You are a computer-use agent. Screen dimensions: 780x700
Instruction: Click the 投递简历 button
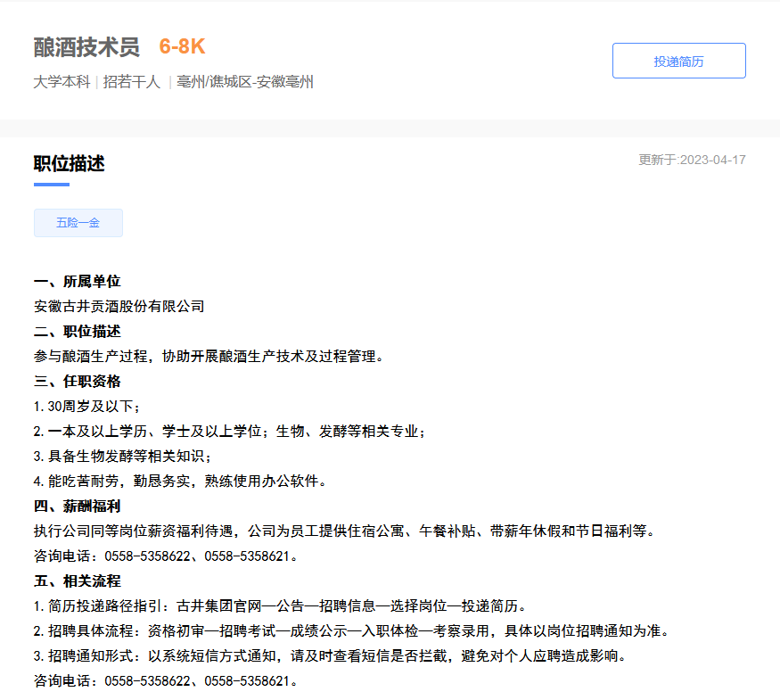pyautogui.click(x=678, y=60)
